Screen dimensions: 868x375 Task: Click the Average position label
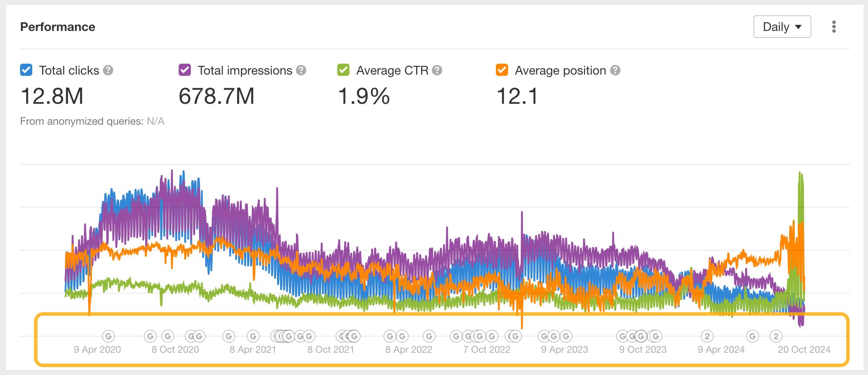pos(560,70)
